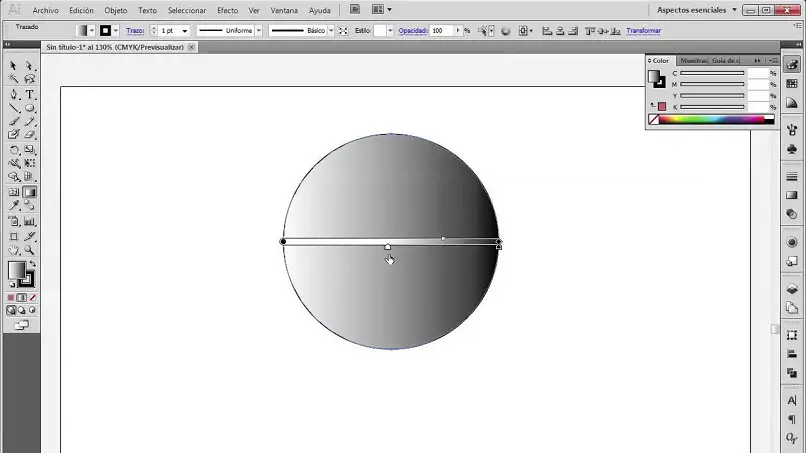Enable Draw Behind mode
806x453 pixels.
22,310
